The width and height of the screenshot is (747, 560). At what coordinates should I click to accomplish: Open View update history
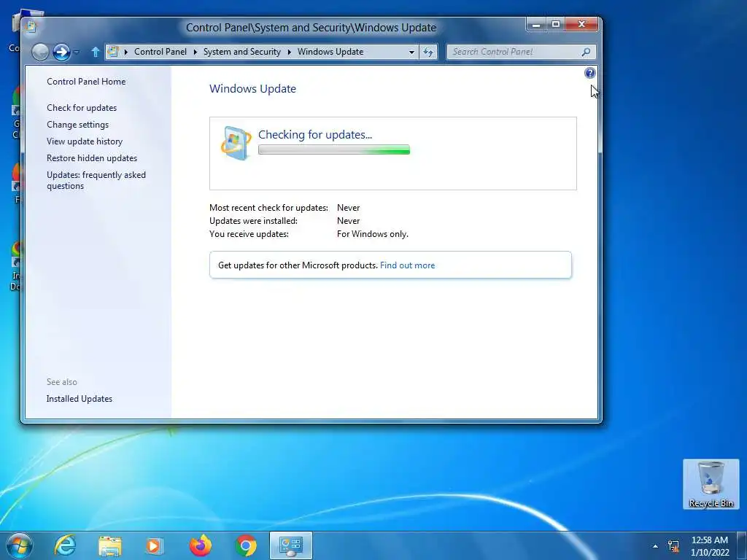point(85,141)
